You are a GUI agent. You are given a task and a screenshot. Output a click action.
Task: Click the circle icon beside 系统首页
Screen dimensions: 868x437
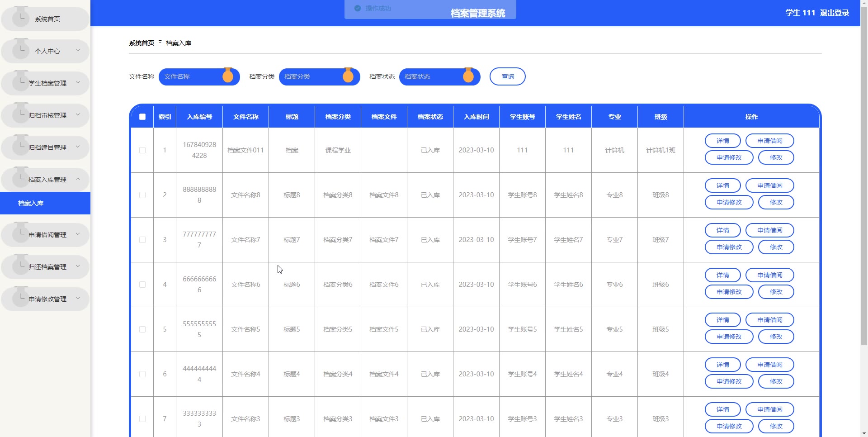click(x=21, y=18)
